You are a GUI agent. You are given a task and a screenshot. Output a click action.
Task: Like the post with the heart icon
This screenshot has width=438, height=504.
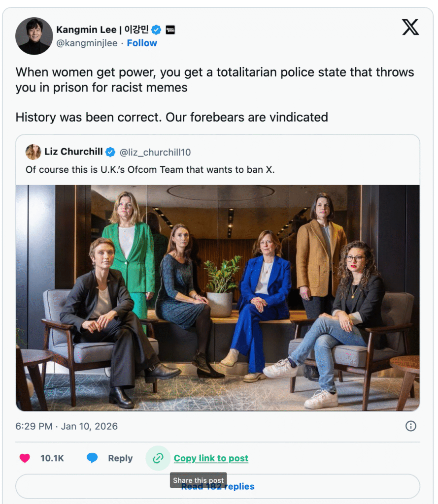pyautogui.click(x=24, y=458)
